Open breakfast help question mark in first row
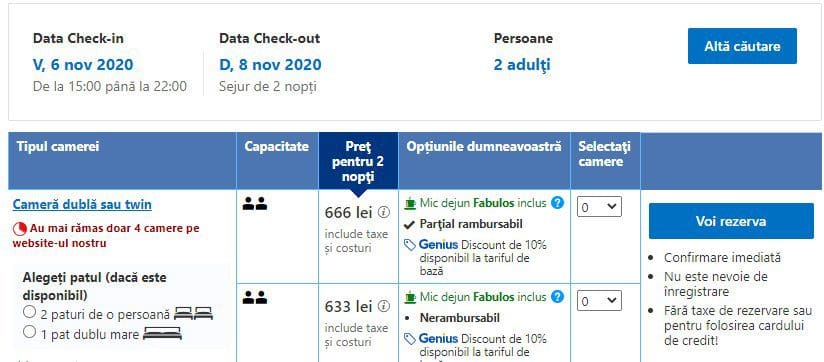This screenshot has width=824, height=362. (558, 203)
